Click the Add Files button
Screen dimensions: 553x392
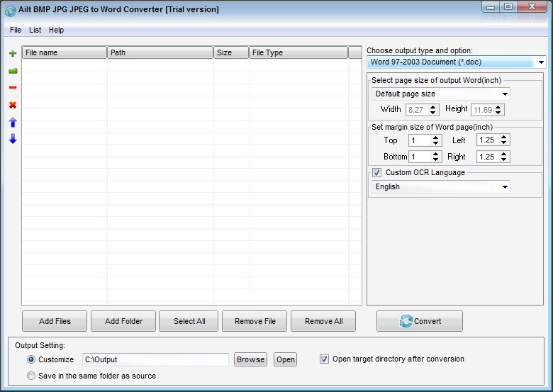(55, 321)
